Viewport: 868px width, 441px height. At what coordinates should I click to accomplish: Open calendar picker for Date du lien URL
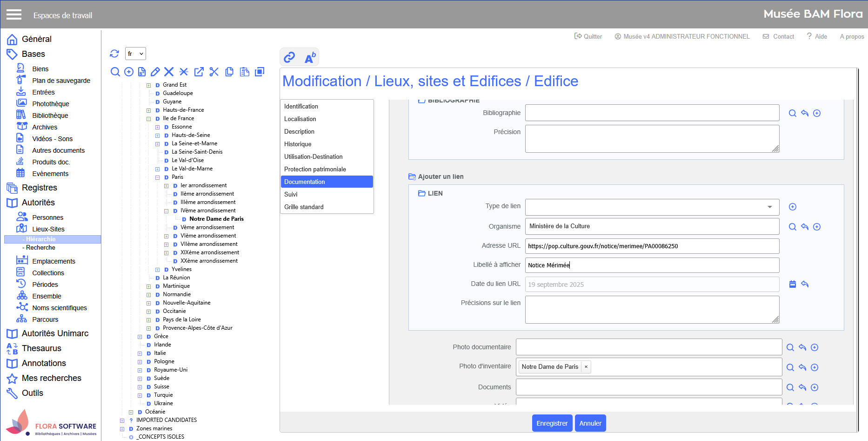pyautogui.click(x=793, y=284)
